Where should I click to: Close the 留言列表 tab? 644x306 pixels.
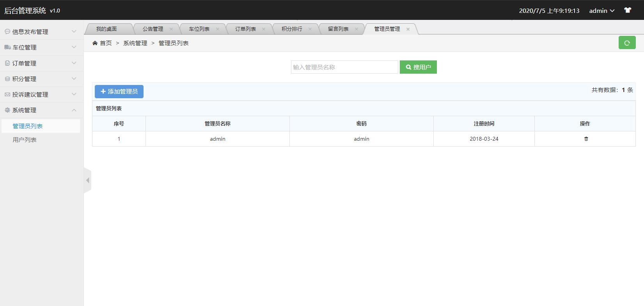pos(357,29)
